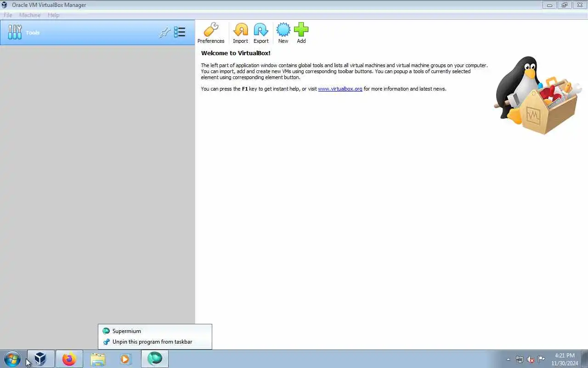Open the Preferences tool
This screenshot has width=588, height=368.
click(x=211, y=33)
